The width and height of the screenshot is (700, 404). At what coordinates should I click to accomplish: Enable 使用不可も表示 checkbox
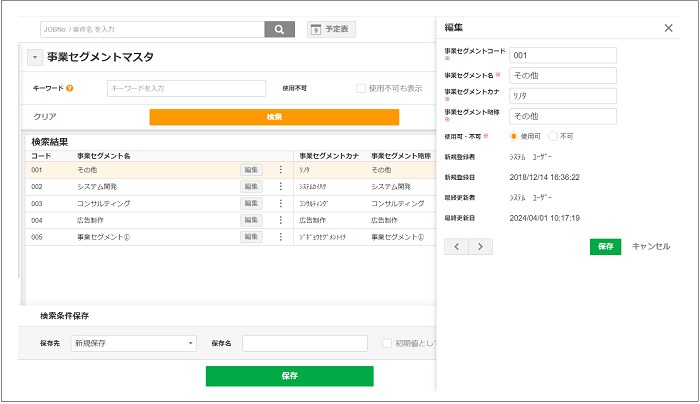[x=361, y=89]
